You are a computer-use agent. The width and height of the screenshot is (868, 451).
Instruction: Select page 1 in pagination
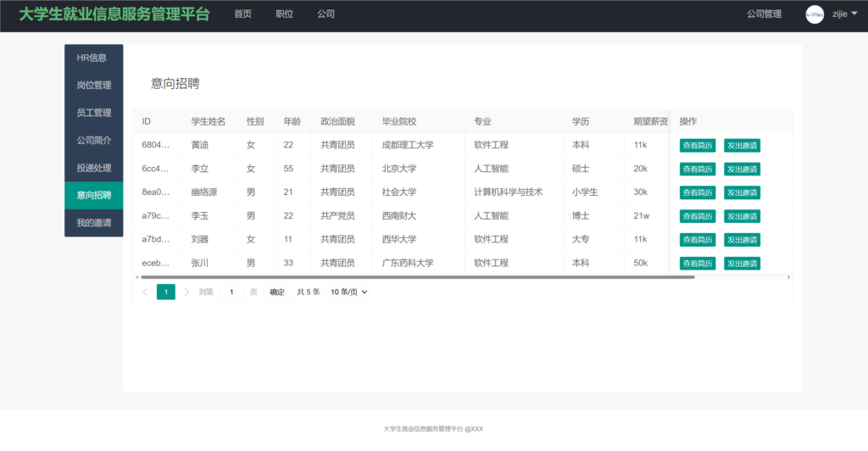166,292
